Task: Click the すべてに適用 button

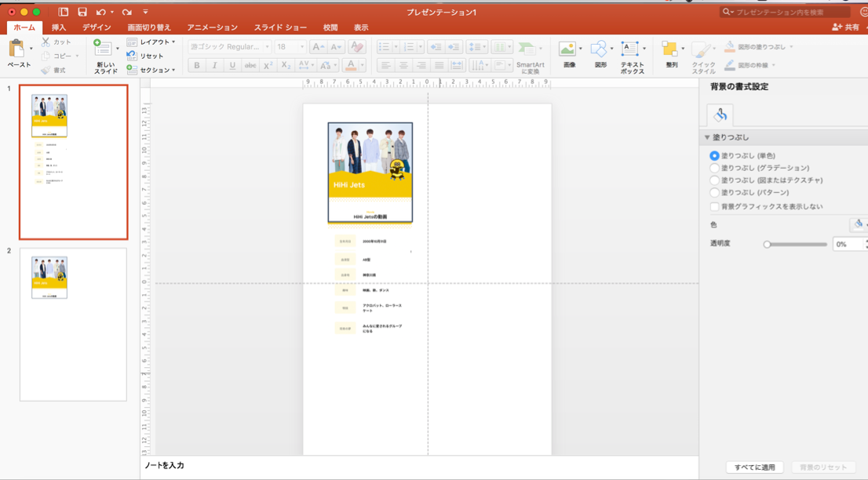Action: [754, 467]
